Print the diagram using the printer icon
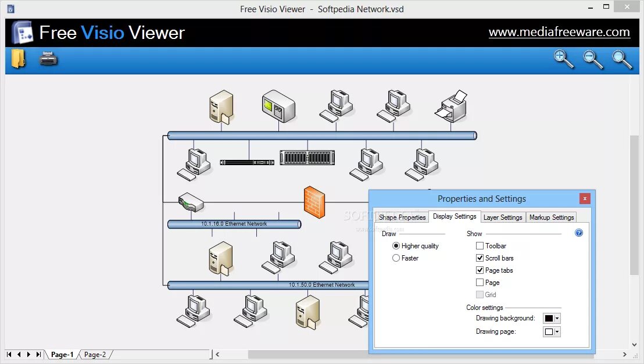 point(48,59)
